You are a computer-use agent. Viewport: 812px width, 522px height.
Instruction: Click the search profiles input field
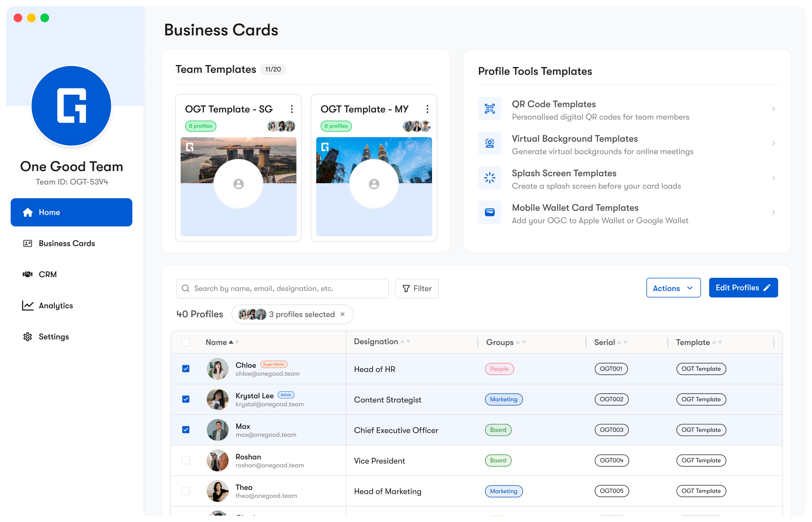[283, 288]
